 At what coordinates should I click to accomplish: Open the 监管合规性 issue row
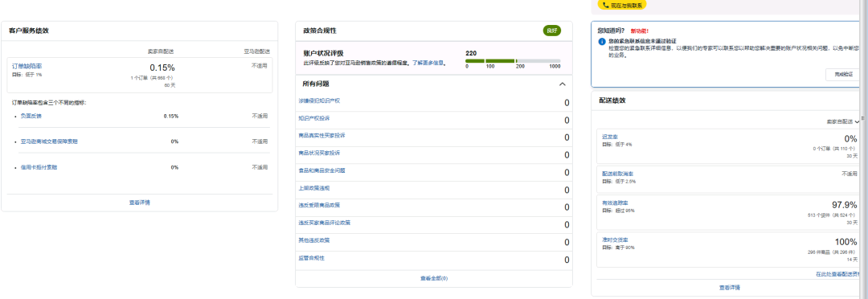click(434, 259)
